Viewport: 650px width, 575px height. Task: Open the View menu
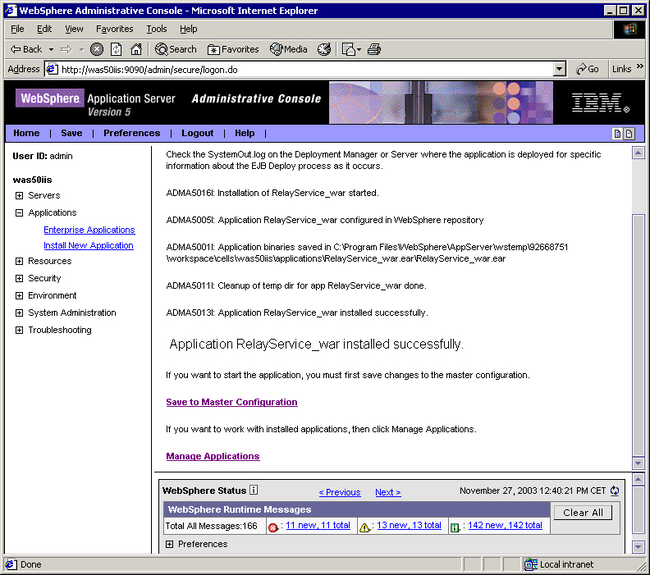(74, 29)
